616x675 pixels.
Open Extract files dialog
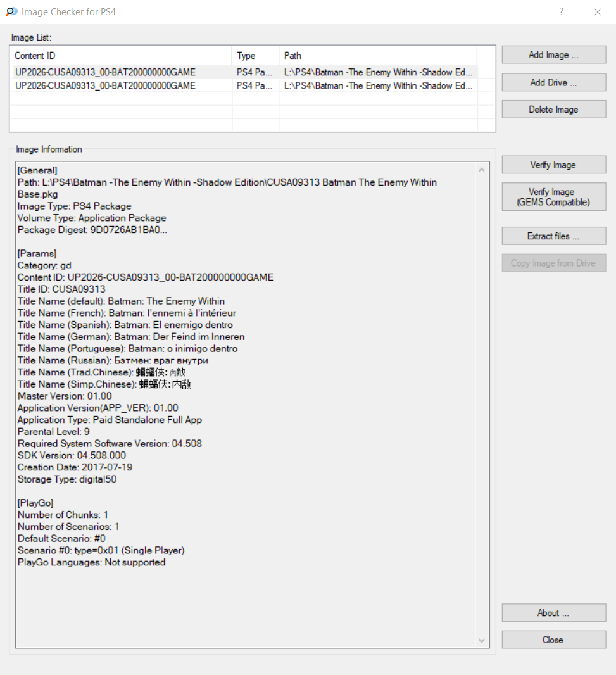coord(553,236)
